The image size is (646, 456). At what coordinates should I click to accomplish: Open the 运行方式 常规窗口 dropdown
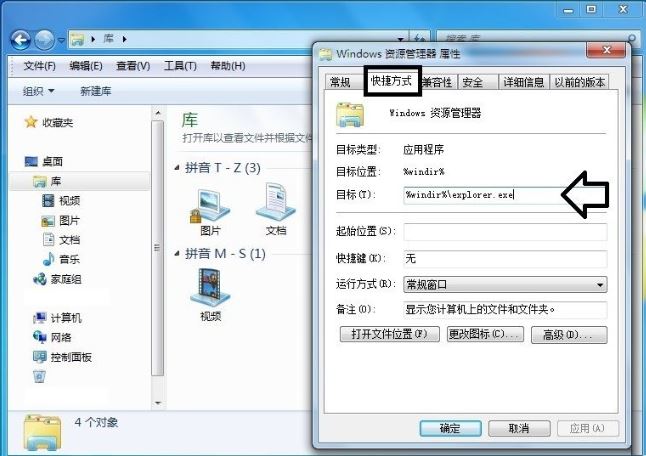click(x=505, y=285)
